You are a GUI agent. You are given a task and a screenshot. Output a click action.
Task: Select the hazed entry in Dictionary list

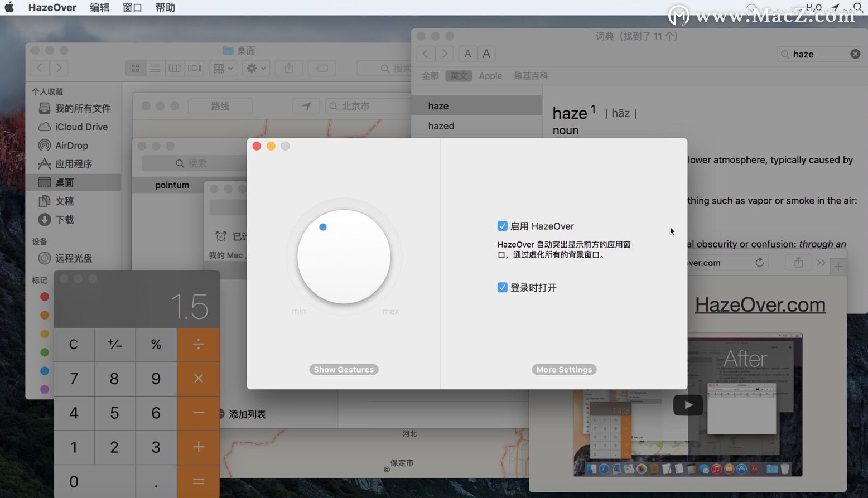point(476,125)
